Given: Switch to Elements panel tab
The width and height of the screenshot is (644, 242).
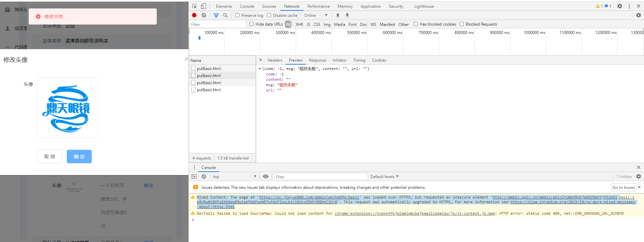Looking at the screenshot, I should coord(224,6).
